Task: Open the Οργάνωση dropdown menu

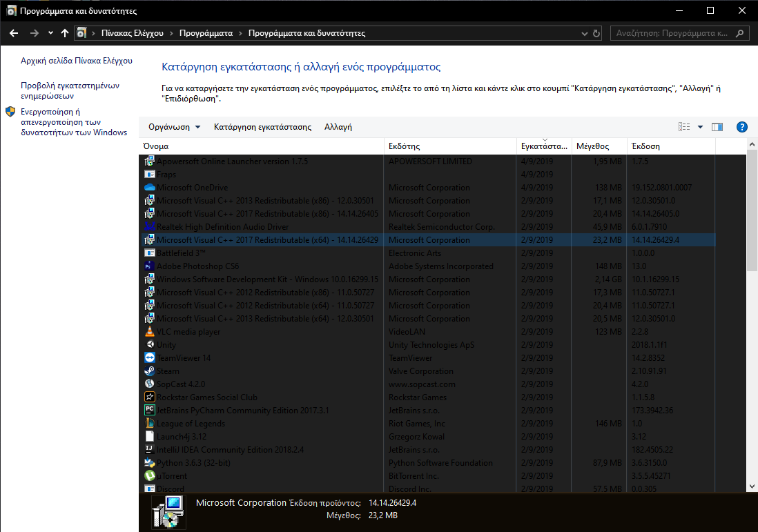Action: coord(174,127)
